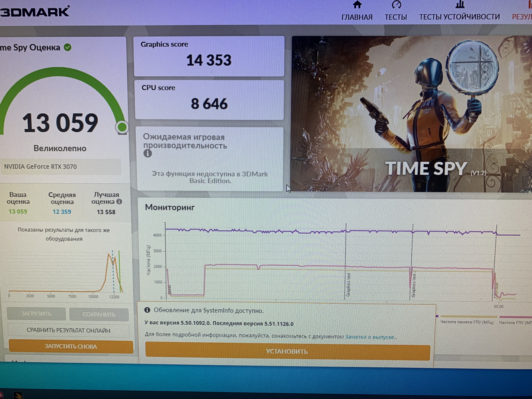Click the 3DMark taskbar icon with orange wing
The image size is (532, 399).
click(18, 395)
